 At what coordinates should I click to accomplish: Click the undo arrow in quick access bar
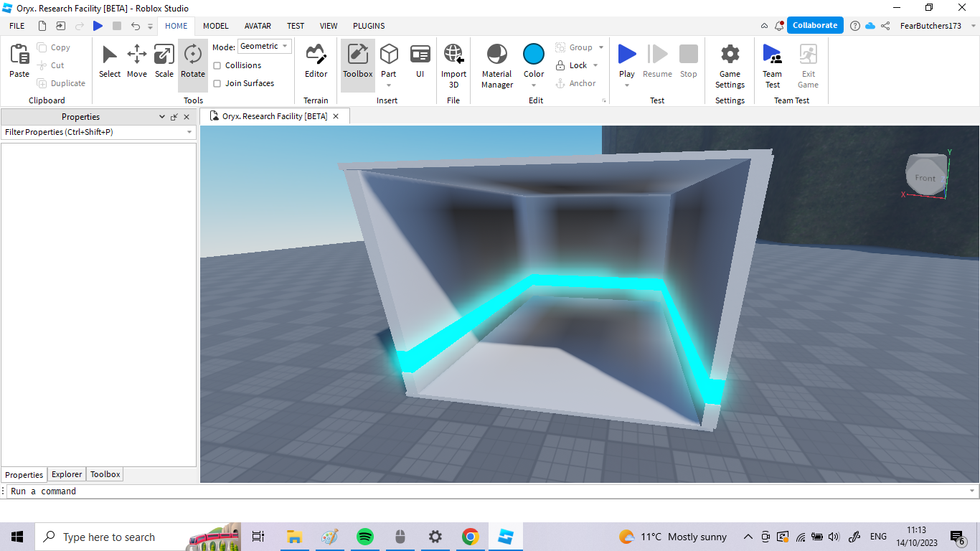pos(136,26)
